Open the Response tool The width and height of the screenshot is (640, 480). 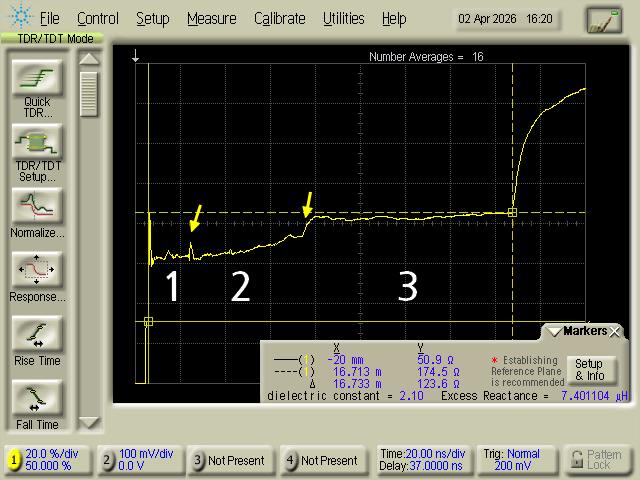(x=37, y=271)
